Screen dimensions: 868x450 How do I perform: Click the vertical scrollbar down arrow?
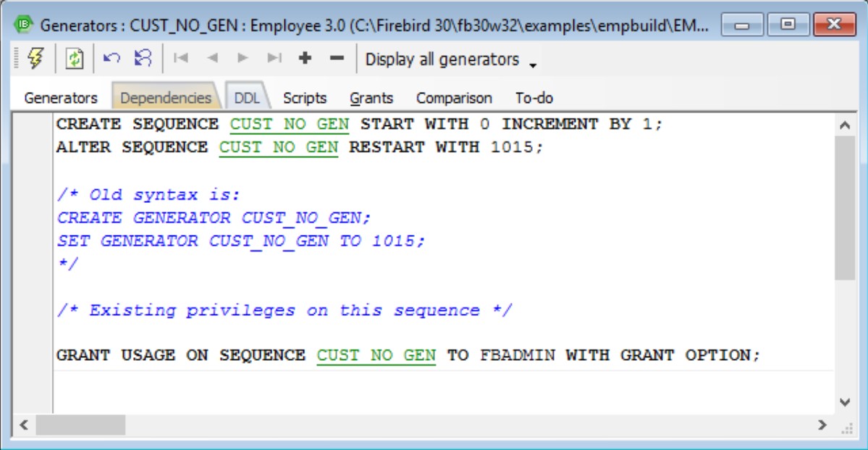coord(845,402)
